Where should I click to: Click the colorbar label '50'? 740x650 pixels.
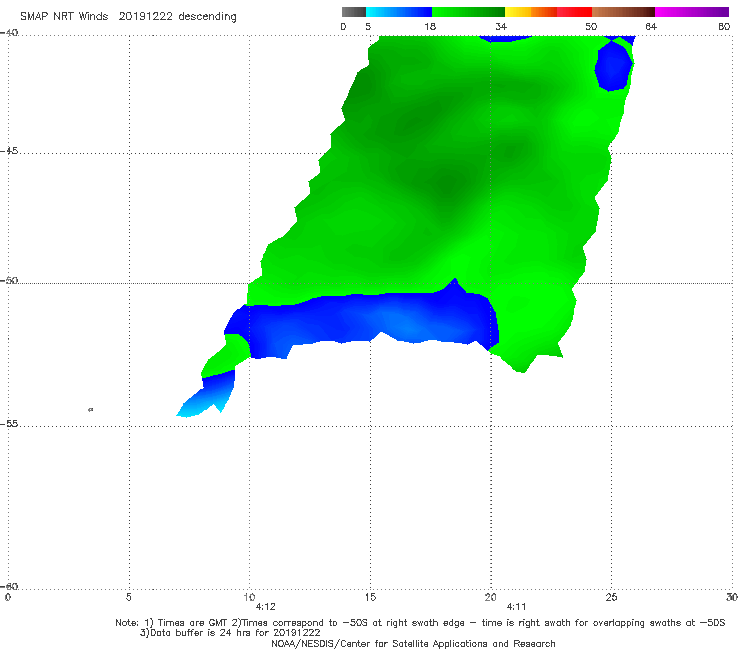click(591, 26)
